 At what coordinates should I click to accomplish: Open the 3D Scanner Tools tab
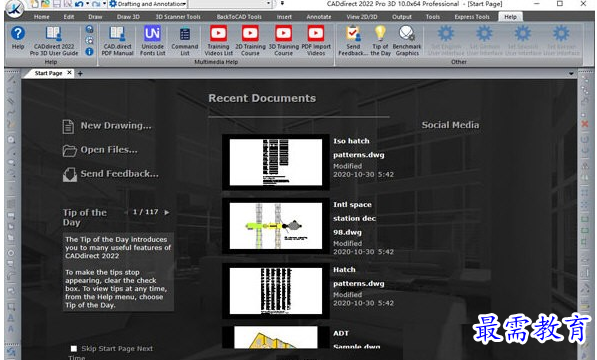coord(178,17)
